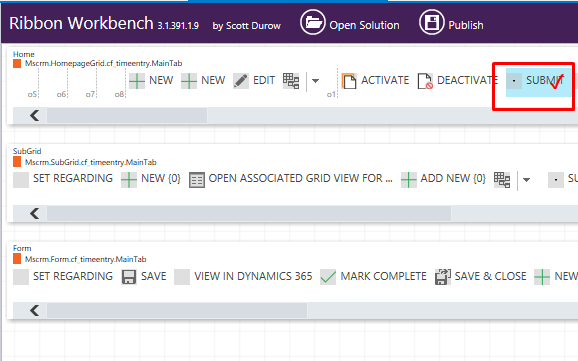Select the first green plus NEW icon in Home ribbon
The image size is (578, 361).
(x=137, y=81)
